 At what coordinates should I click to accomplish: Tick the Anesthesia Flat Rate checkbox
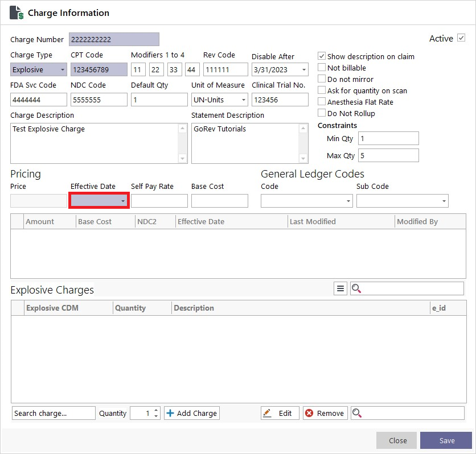click(x=322, y=102)
